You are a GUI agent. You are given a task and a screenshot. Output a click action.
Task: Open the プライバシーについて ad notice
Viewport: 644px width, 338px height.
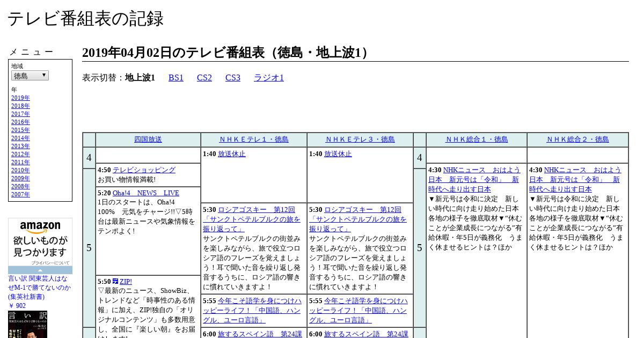pyautogui.click(x=50, y=263)
